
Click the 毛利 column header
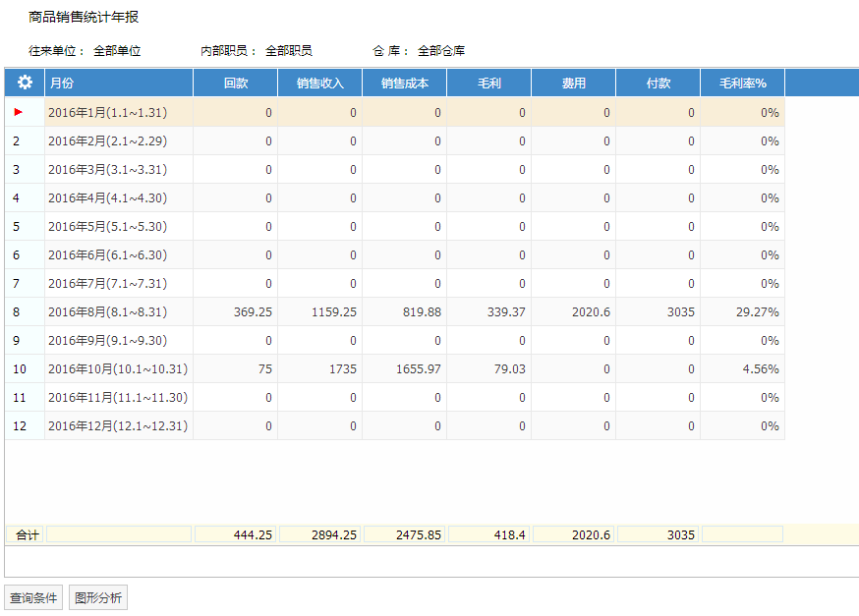click(489, 83)
